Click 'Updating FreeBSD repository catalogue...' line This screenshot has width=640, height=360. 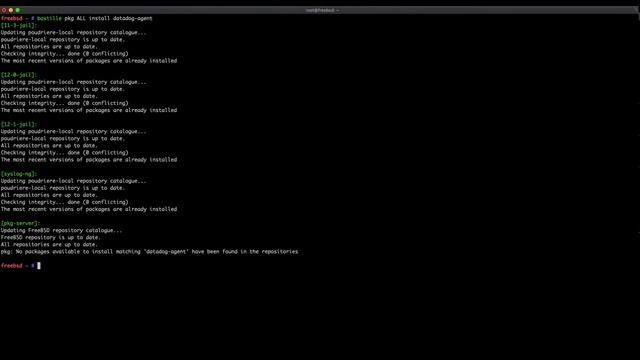tap(61, 230)
